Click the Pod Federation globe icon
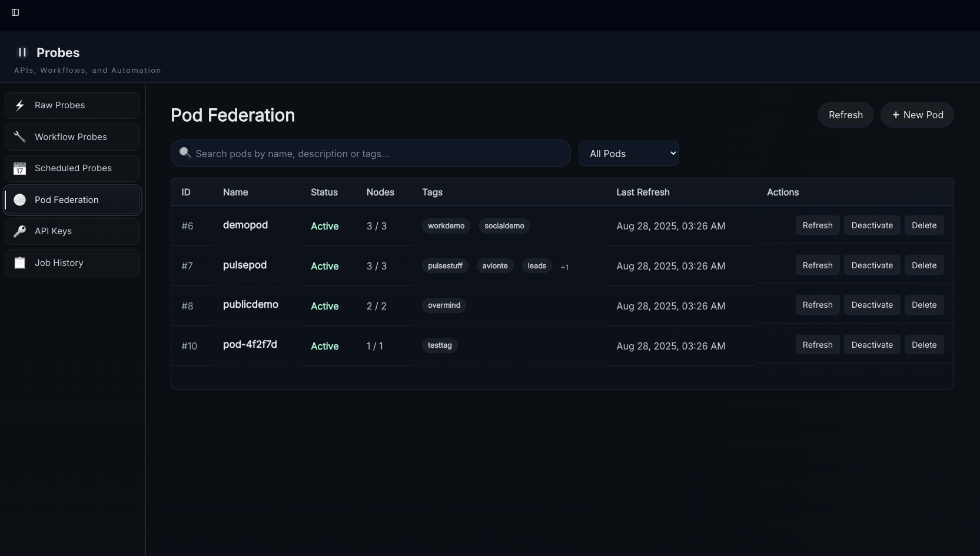 tap(20, 200)
